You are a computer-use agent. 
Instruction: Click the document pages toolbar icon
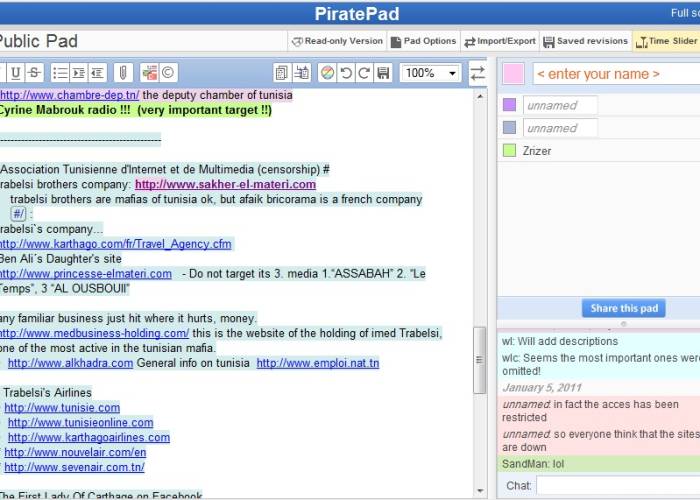(x=282, y=73)
